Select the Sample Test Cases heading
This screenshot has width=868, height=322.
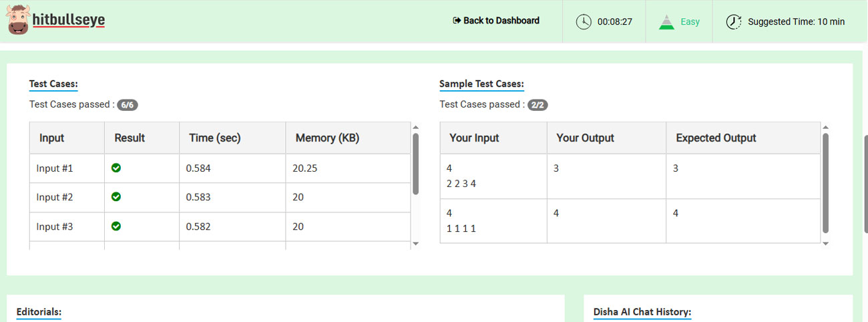[481, 84]
